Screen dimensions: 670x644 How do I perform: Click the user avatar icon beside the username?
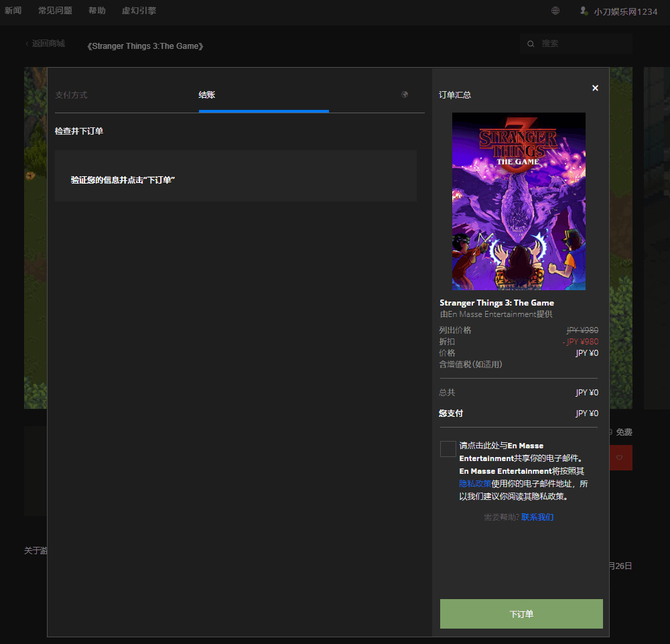click(584, 11)
